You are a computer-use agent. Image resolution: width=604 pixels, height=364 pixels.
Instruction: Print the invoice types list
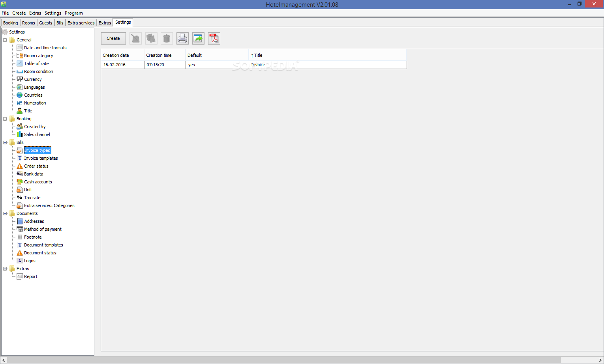point(182,38)
